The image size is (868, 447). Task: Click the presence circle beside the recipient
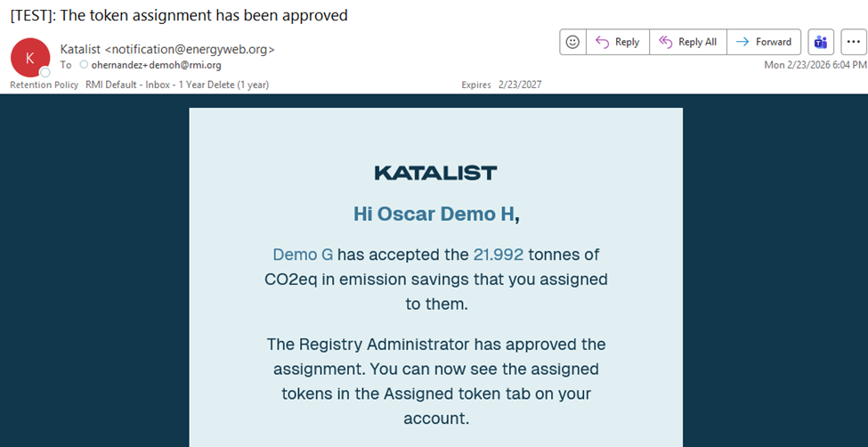tap(84, 65)
